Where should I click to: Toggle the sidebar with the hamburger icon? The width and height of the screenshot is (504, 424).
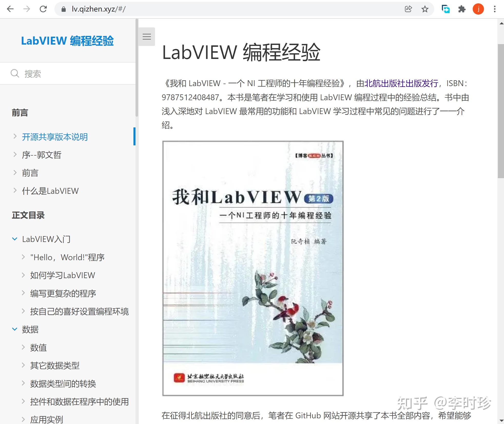[x=147, y=36]
